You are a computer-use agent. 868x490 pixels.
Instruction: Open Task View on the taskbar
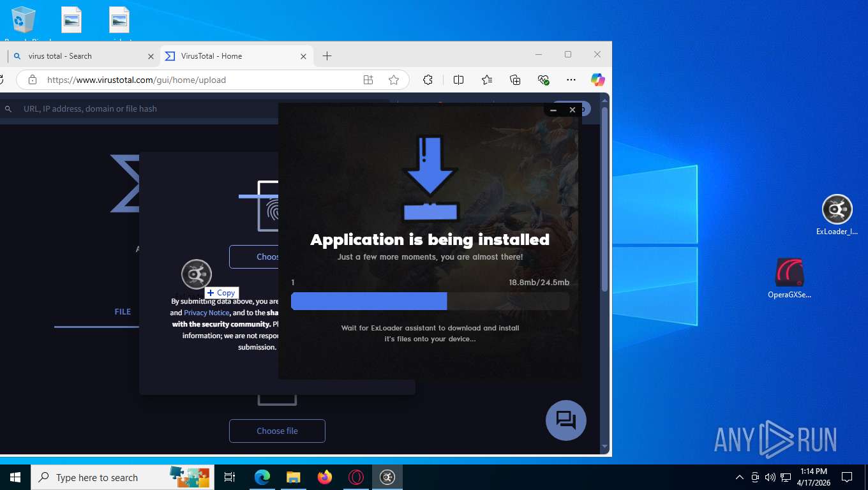[230, 477]
